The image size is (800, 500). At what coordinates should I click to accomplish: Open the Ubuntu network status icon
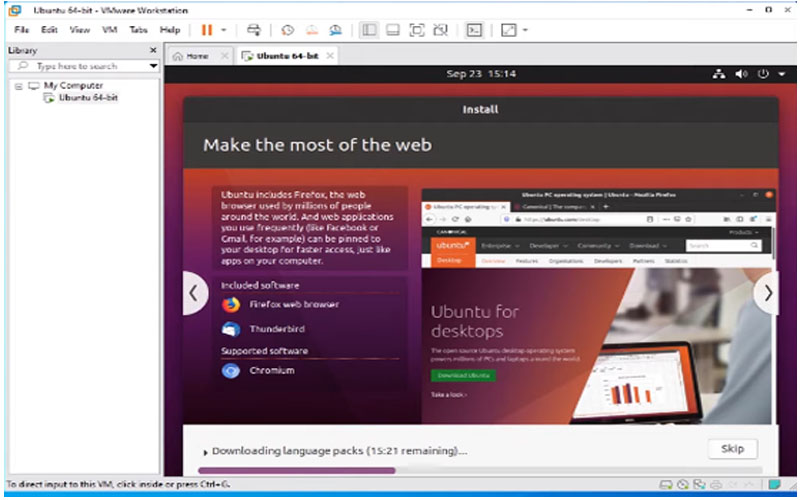[719, 74]
